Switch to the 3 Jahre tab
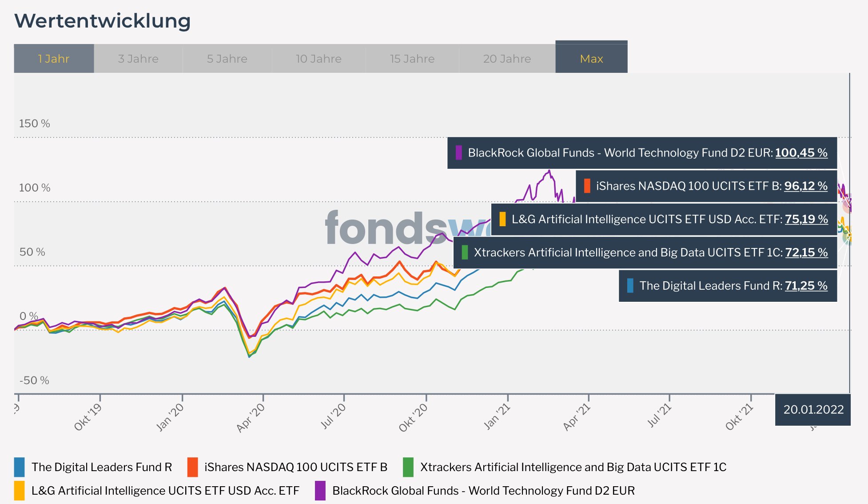 (138, 59)
